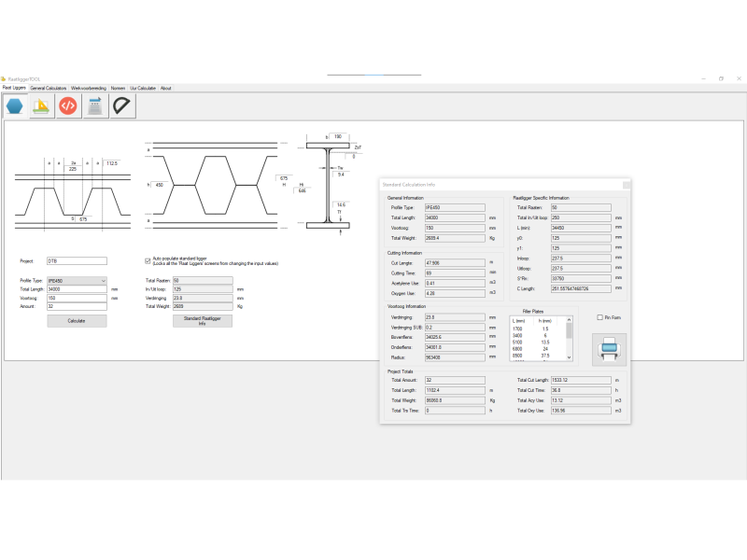
Task: Focus the Amount input field
Action: [77, 306]
